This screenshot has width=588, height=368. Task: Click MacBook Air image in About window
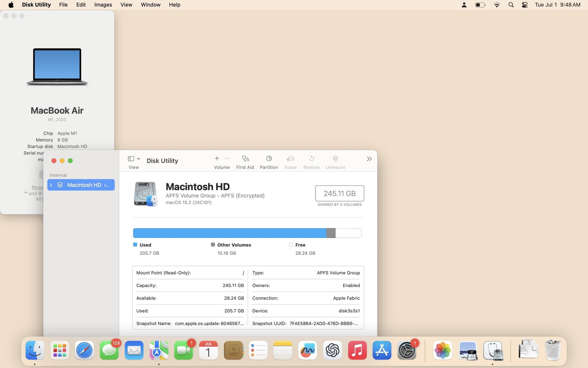pos(57,67)
